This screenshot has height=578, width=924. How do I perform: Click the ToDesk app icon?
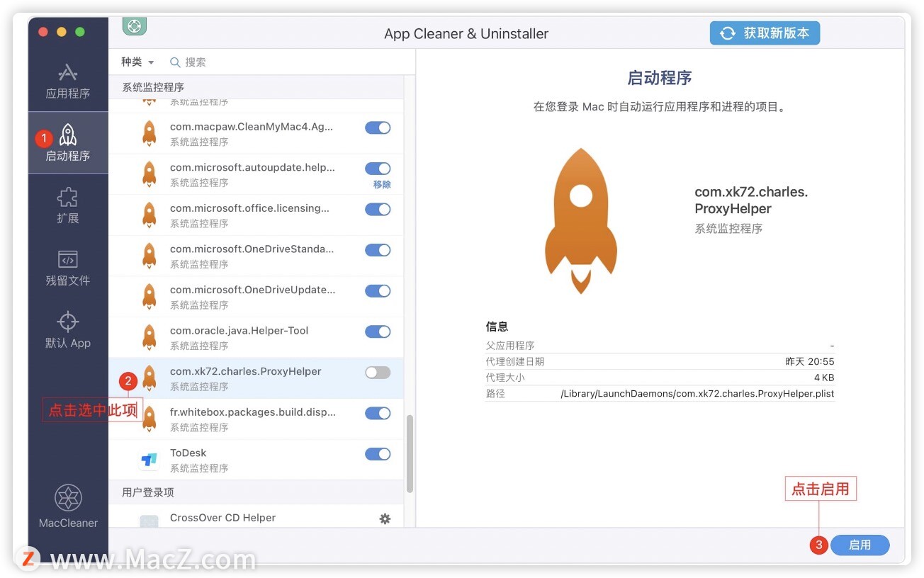tap(149, 460)
